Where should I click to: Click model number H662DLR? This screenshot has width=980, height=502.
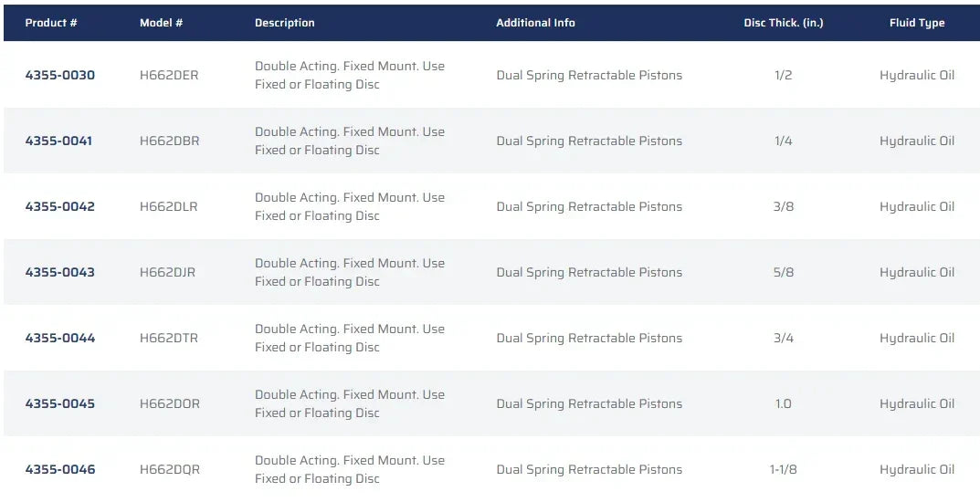[168, 206]
